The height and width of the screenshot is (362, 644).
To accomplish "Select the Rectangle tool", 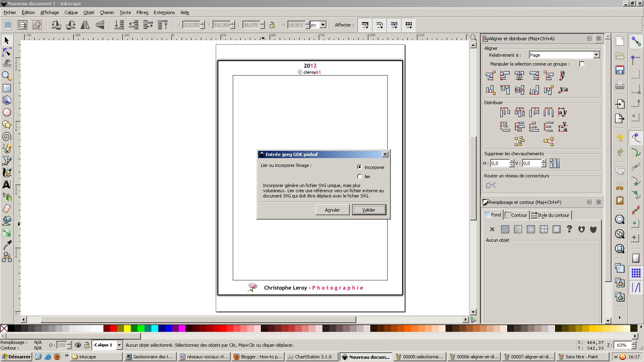I will click(x=6, y=88).
